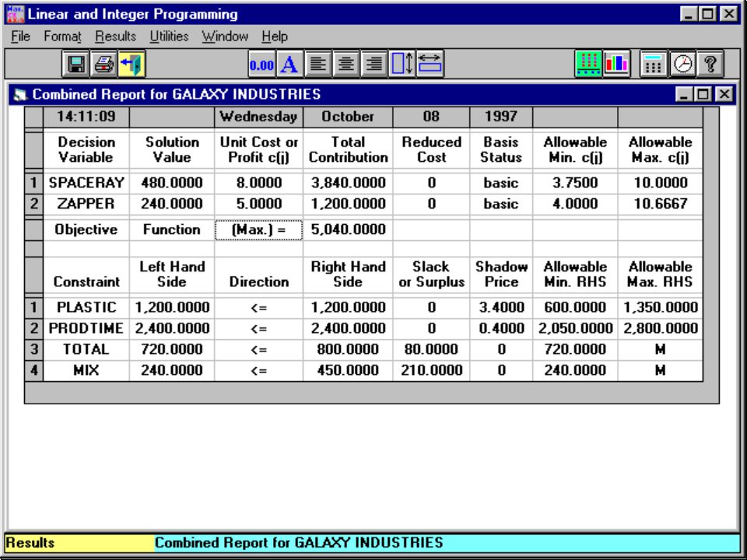Image resolution: width=747 pixels, height=560 pixels.
Task: Minimize the Combined Report child window
Action: click(685, 94)
